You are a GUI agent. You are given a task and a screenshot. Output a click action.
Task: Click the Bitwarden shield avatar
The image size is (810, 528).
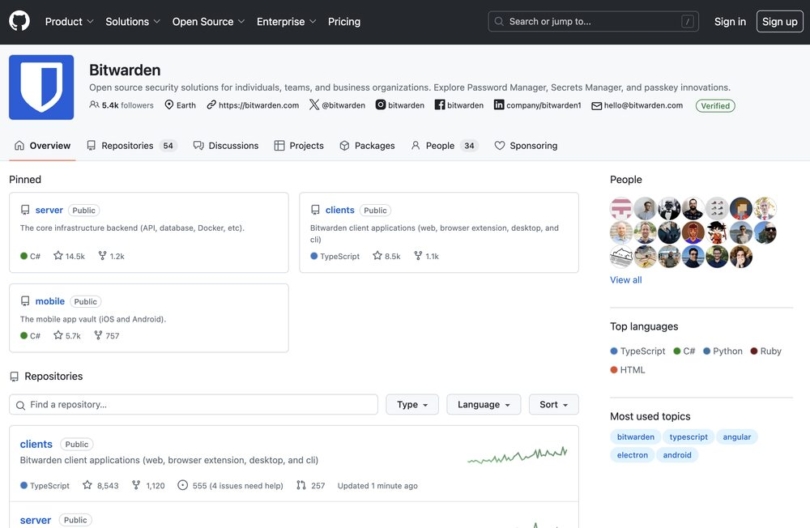[41, 87]
